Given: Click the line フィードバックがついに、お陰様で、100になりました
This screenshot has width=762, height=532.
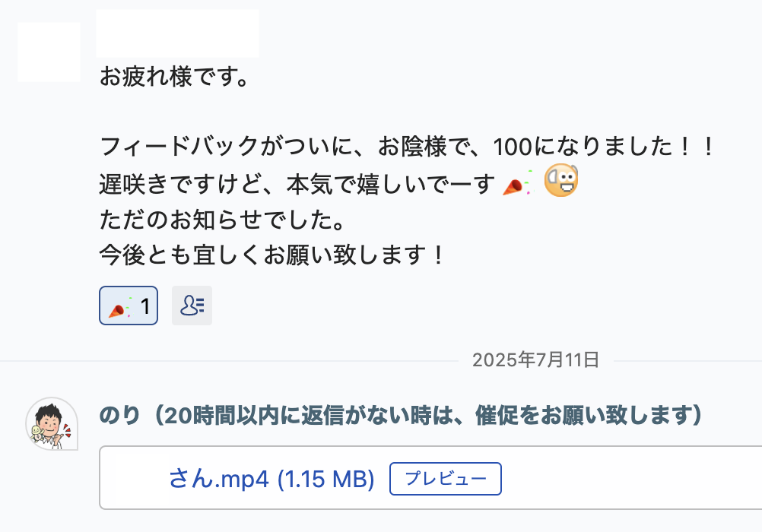Looking at the screenshot, I should pyautogui.click(x=408, y=146).
